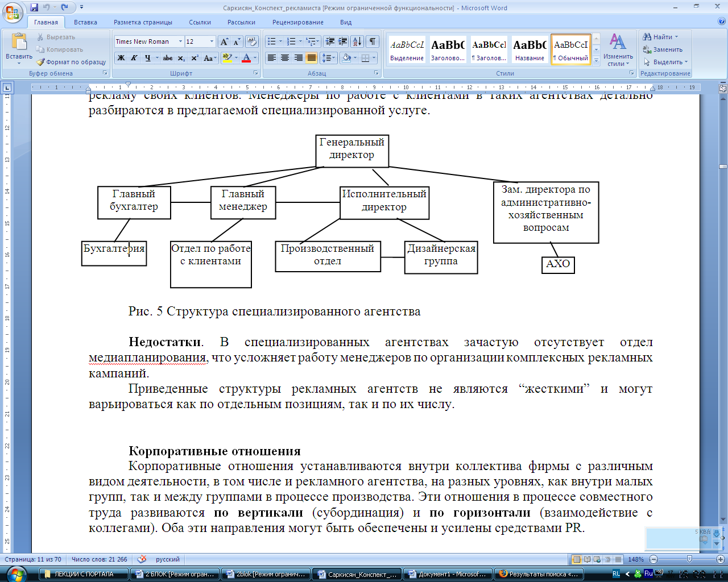The image size is (728, 582).
Task: Increase paragraph indent
Action: point(342,41)
